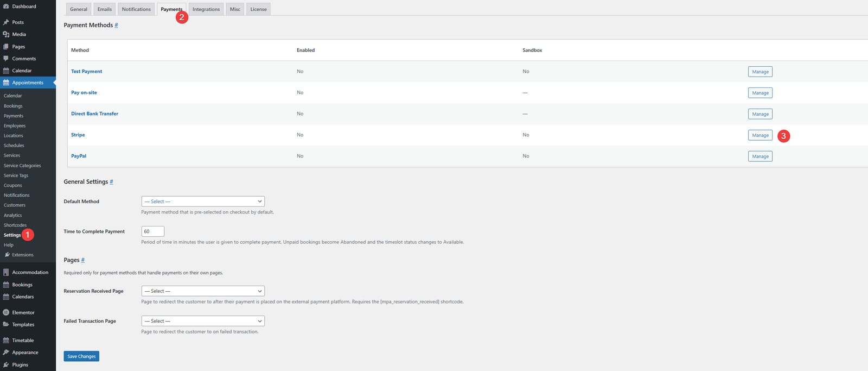The image size is (868, 371).
Task: Open the Default Method dropdown
Action: [x=203, y=202]
